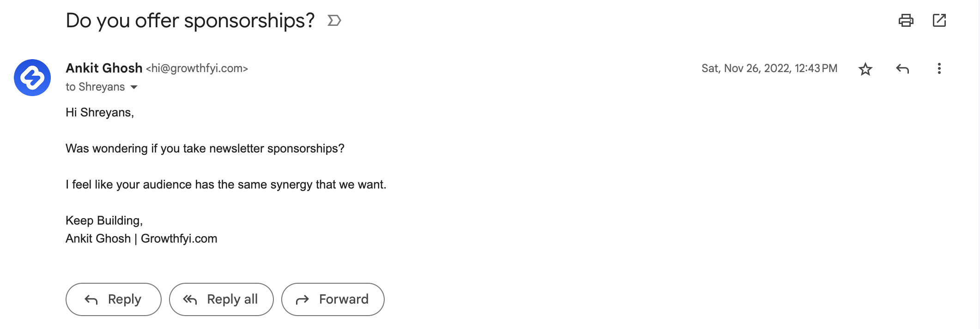Click the blue Growthfyi sender avatar
The height and width of the screenshot is (329, 980).
pos(32,78)
